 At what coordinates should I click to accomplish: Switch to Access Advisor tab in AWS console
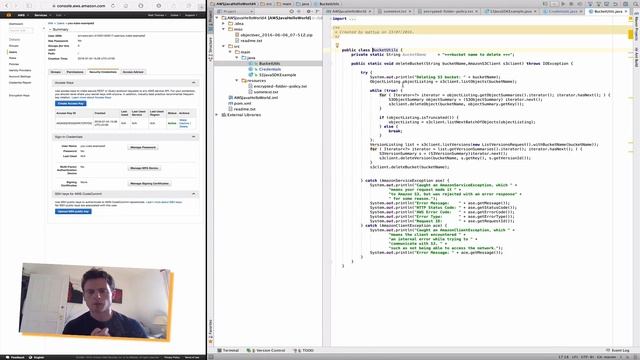click(x=133, y=72)
